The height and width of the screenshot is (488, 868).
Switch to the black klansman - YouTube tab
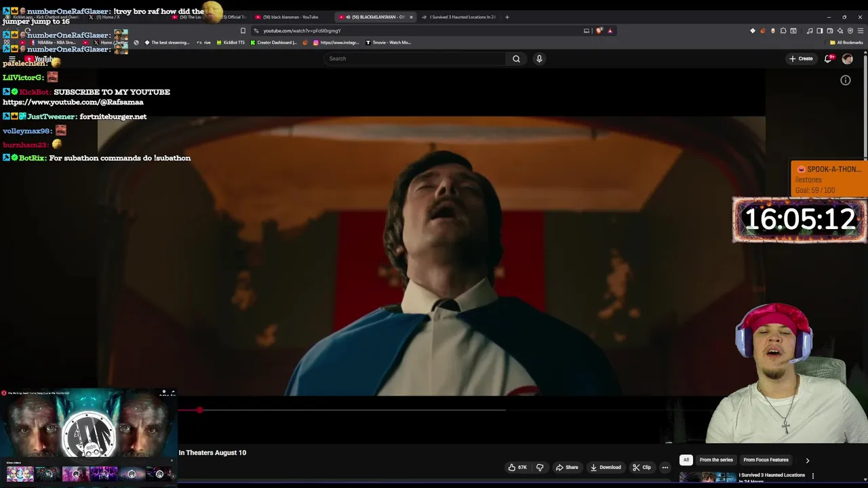coord(290,17)
